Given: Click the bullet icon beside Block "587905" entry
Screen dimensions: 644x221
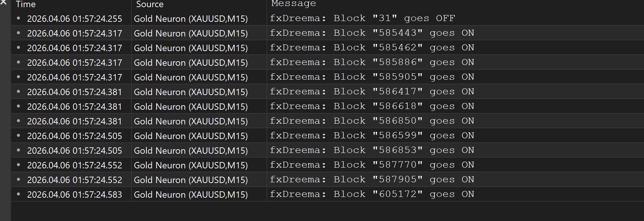Looking at the screenshot, I should click(x=18, y=179).
